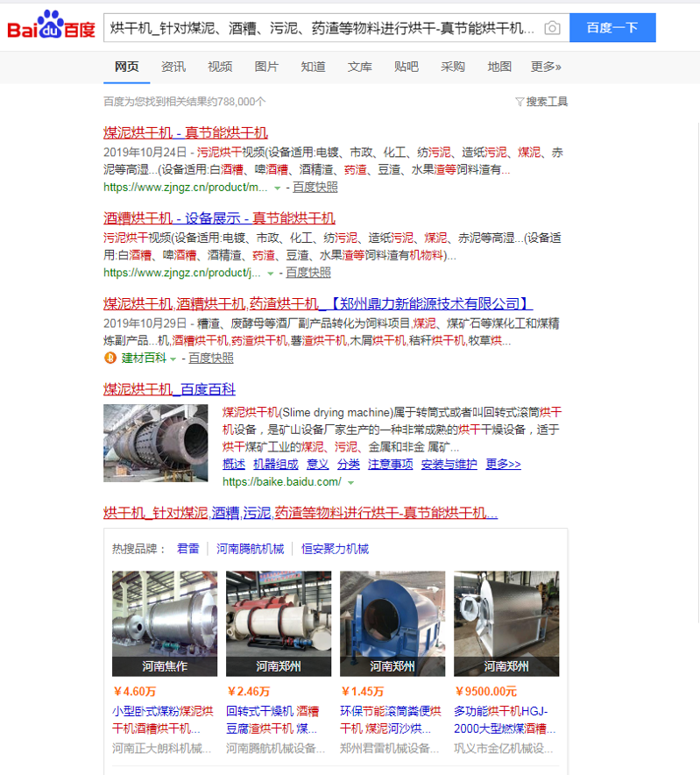
Task: Click seller 巩义市金亿机械设
Action: coord(504,749)
